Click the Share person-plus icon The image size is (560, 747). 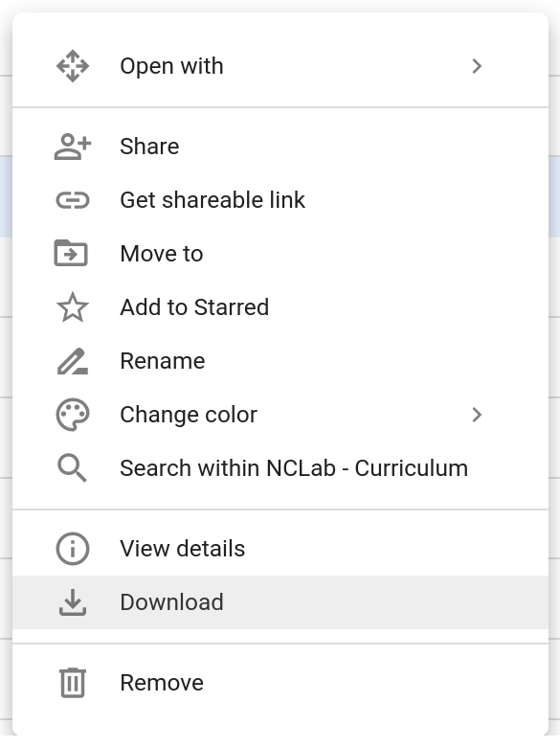[73, 147]
